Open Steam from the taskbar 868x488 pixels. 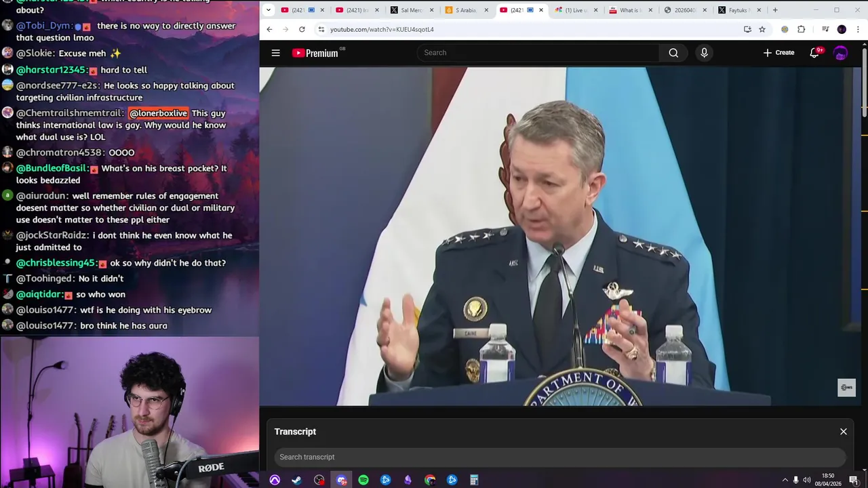[297, 481]
